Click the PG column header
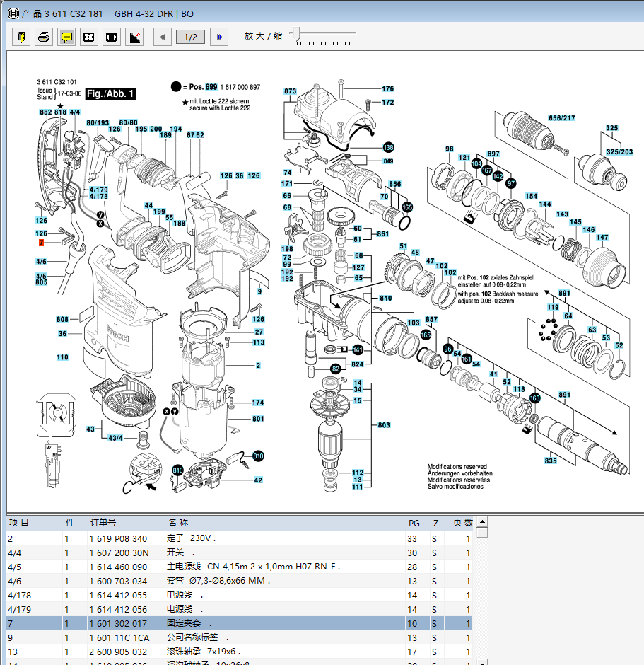Screen dimensions: 644x665 click(x=414, y=524)
